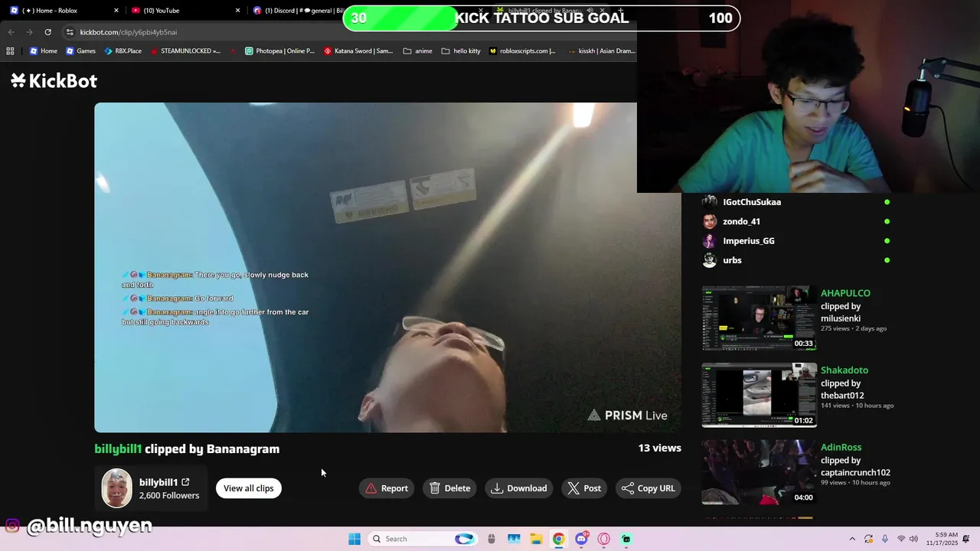Open Discord from the taskbar

point(581,539)
